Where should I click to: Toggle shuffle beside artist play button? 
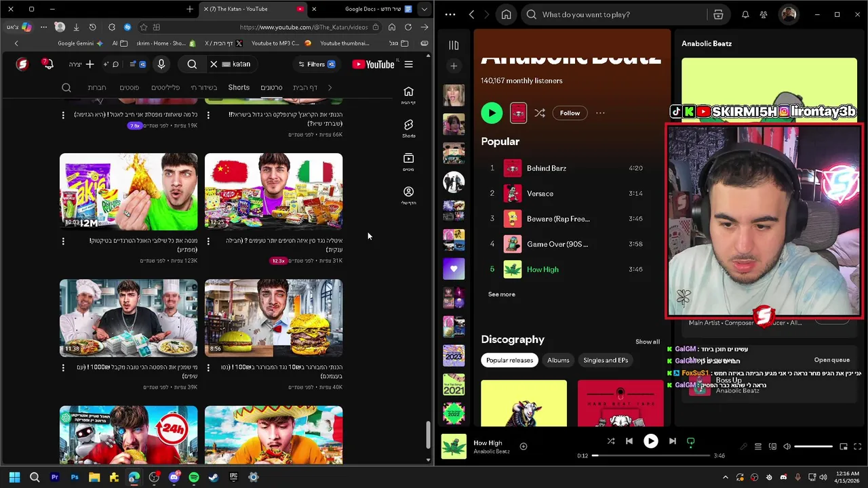pos(540,113)
